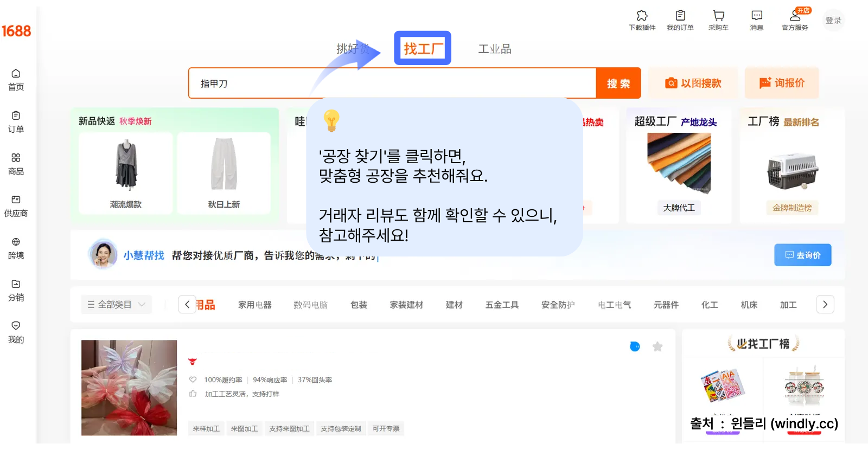Select the 数码电脑 category
This screenshot has width=868, height=450.
[x=311, y=305]
